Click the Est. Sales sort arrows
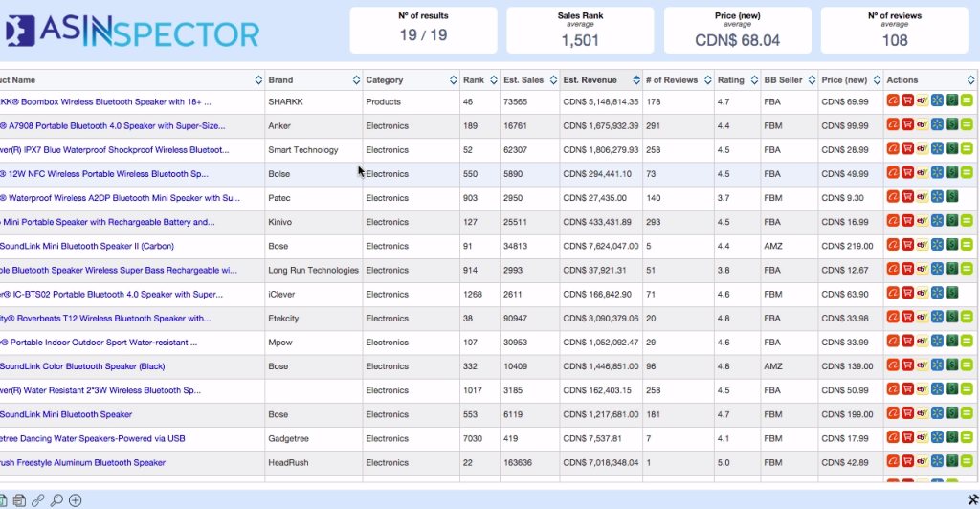The image size is (980, 509). coord(553,80)
